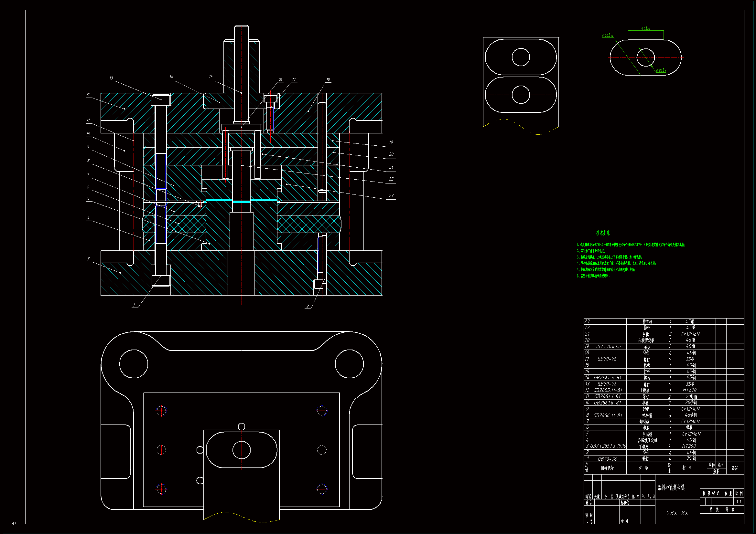The image size is (756, 534).
Task: Click callout number 2 below section view
Action: coord(308,306)
